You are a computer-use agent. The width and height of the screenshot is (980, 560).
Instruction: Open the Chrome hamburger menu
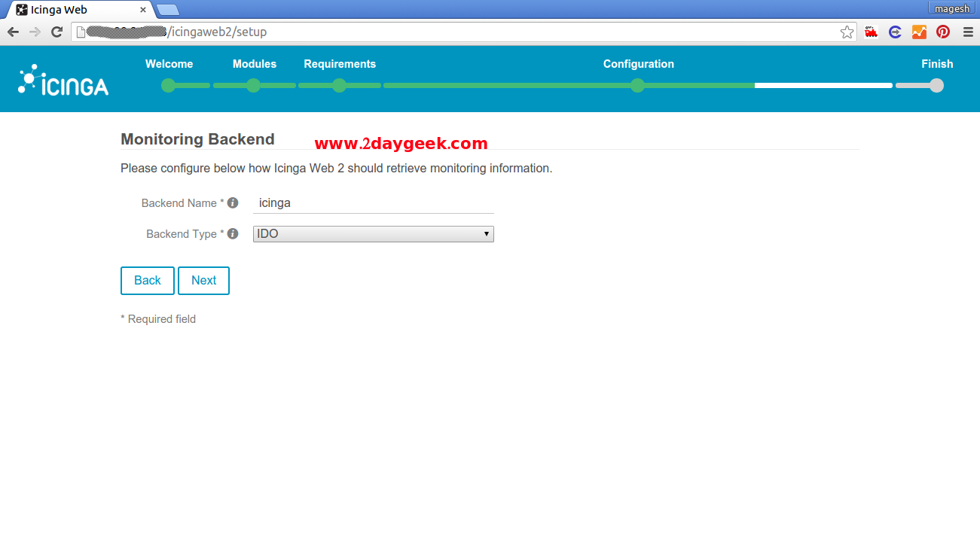pos(968,32)
